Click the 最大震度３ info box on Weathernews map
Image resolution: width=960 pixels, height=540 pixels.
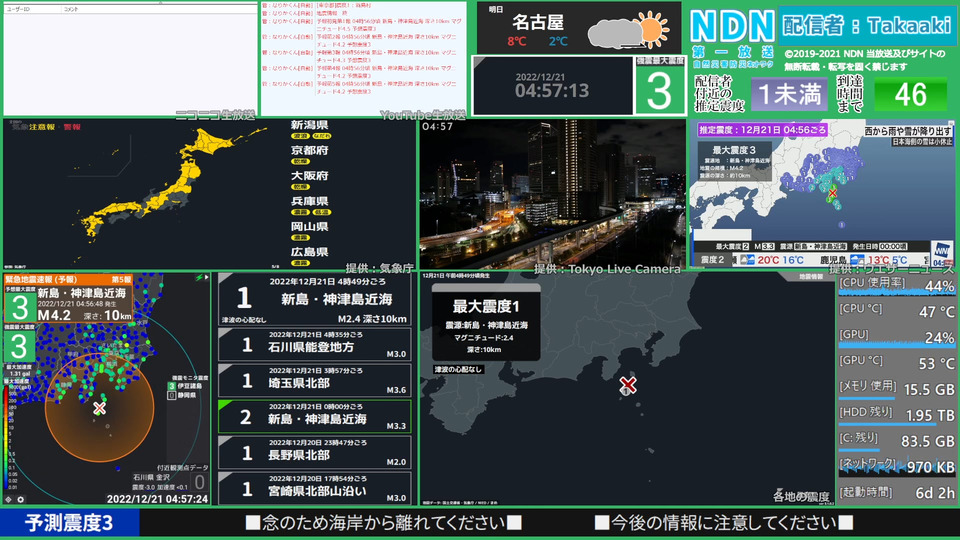coord(733,161)
